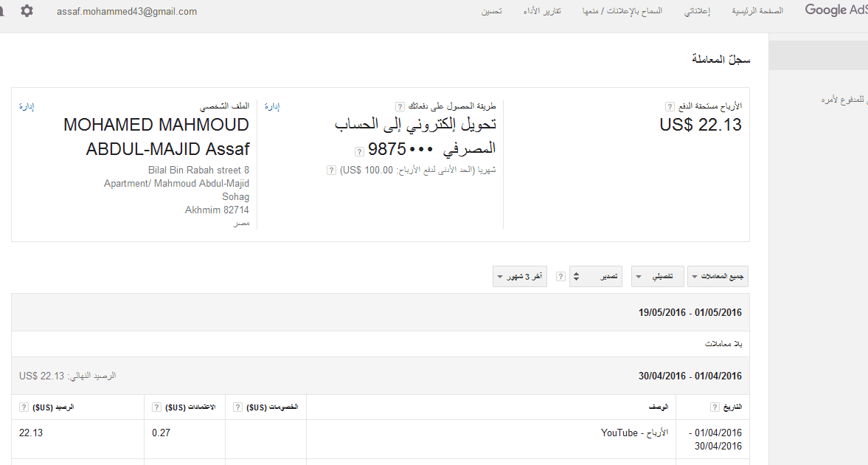The height and width of the screenshot is (465, 868).
Task: Click help icon next to US$ 100.00 threshold
Action: [331, 170]
